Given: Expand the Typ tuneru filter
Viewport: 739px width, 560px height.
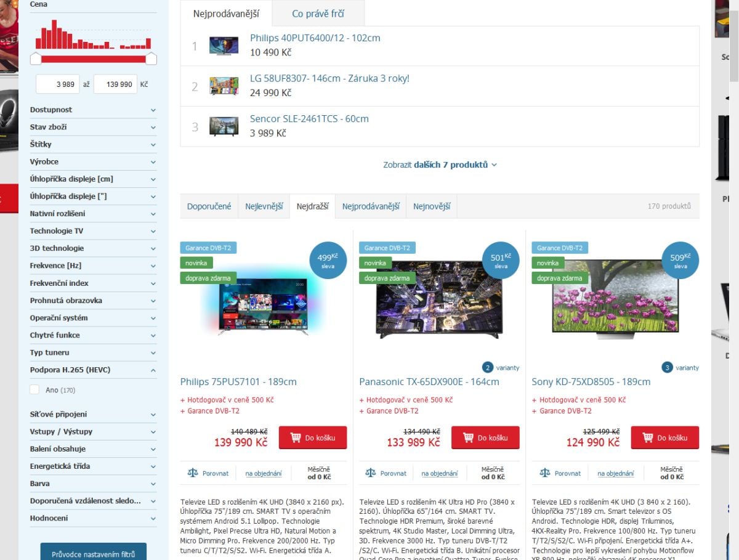Looking at the screenshot, I should 93,353.
